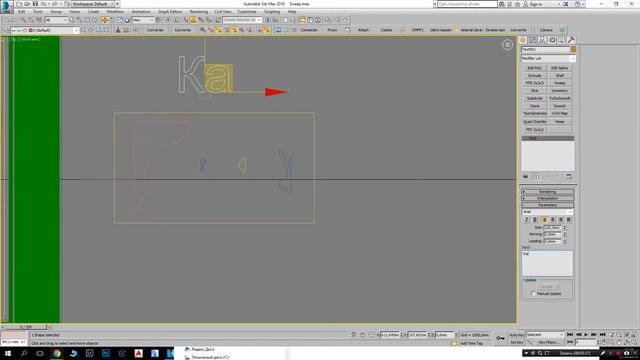Open the Chrome taskbar icon
The height and width of the screenshot is (360, 640).
(57, 353)
